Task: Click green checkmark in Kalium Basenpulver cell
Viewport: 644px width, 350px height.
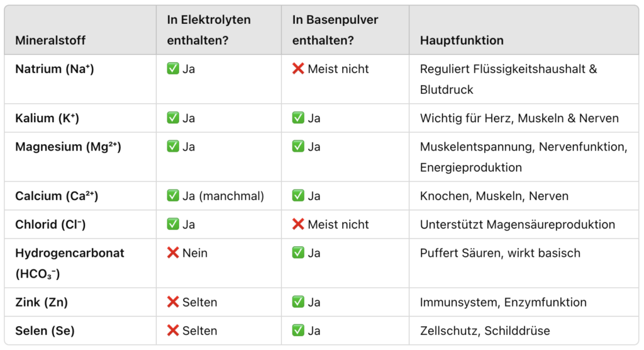Action: tap(298, 118)
